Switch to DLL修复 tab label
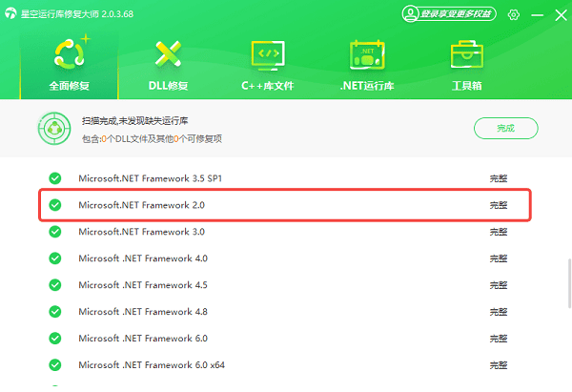The height and width of the screenshot is (392, 572). [x=168, y=86]
